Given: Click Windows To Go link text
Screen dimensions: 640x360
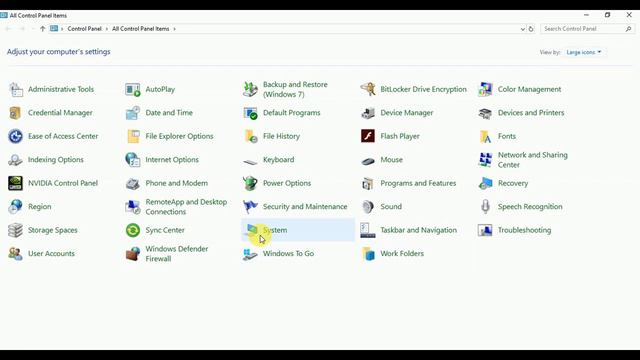Looking at the screenshot, I should 289,253.
